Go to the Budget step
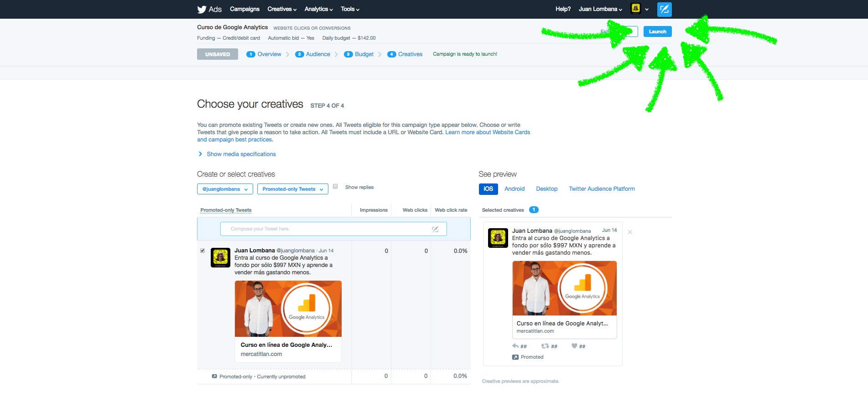 (x=364, y=54)
